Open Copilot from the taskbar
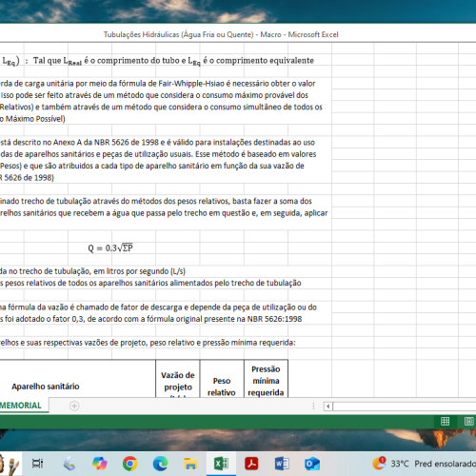The width and height of the screenshot is (476, 476). (x=100, y=464)
